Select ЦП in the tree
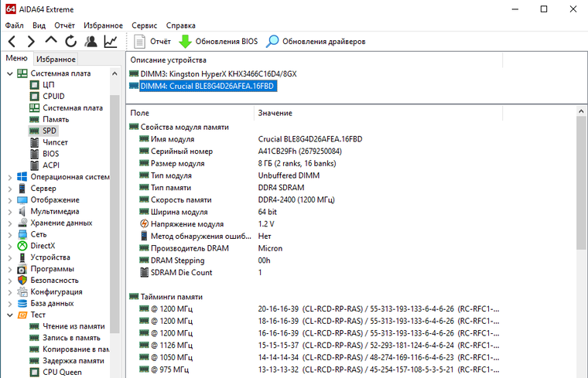This screenshot has width=588, height=378. click(49, 85)
